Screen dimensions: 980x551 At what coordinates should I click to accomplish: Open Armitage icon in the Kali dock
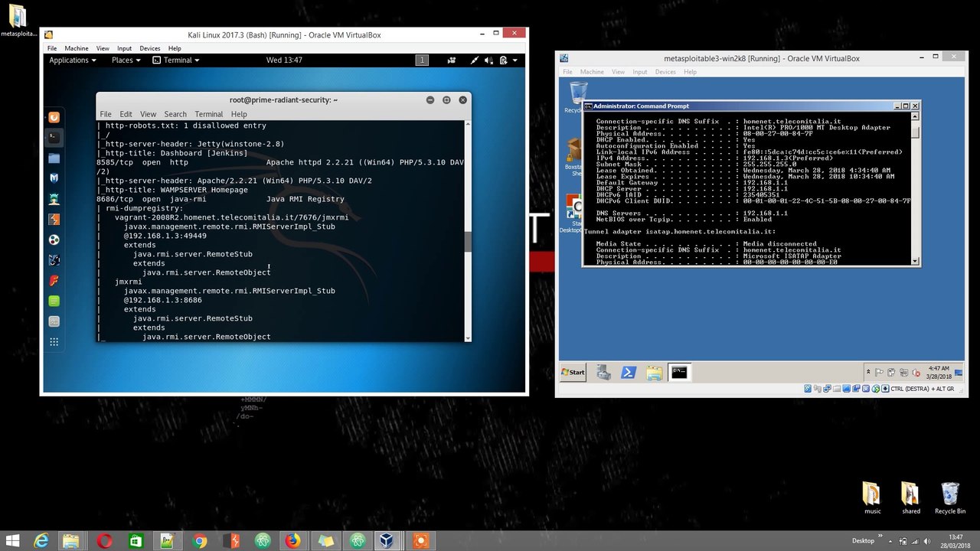(54, 199)
